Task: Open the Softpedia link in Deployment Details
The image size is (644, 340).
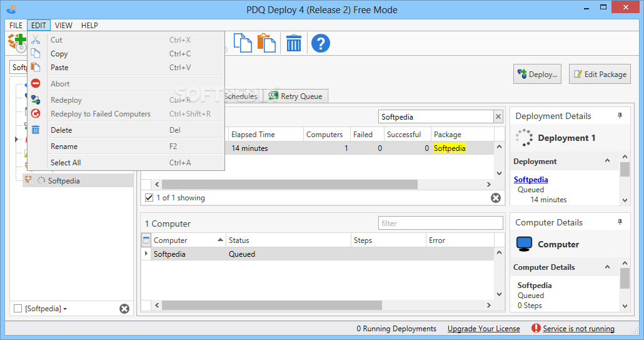Action: [x=531, y=179]
